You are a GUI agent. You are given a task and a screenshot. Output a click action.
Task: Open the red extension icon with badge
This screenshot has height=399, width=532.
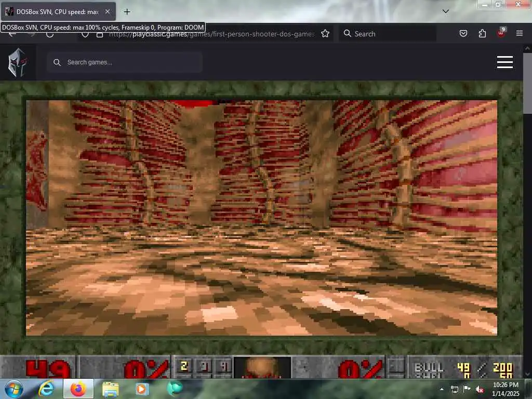click(501, 33)
